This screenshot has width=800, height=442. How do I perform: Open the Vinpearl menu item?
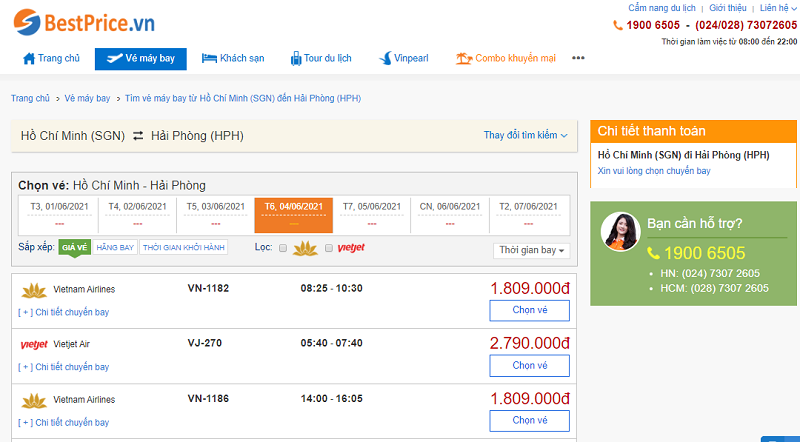[x=404, y=59]
